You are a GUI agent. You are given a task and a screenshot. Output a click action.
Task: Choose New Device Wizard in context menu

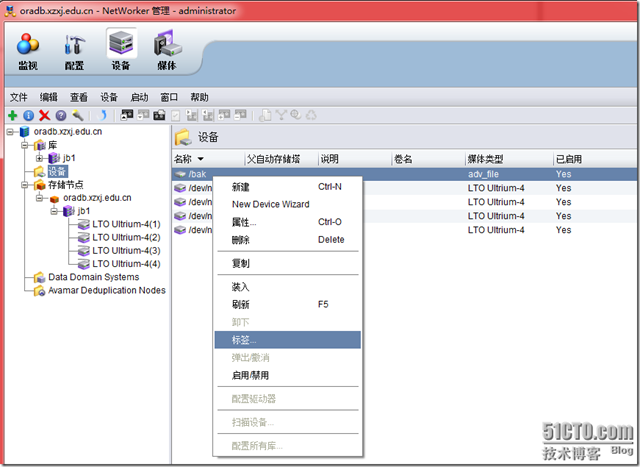coord(288,204)
